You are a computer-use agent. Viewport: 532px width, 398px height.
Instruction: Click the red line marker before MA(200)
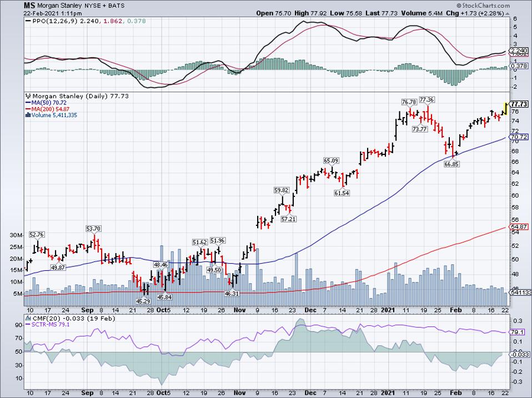28,109
